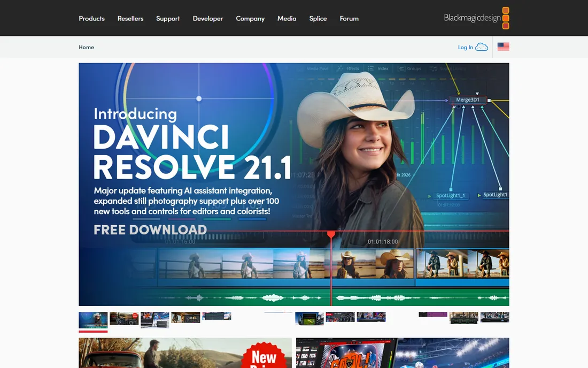Click FREE DOWNLOAD on the DaVinci Resolve banner
Image resolution: width=588 pixels, height=368 pixels.
pos(150,229)
